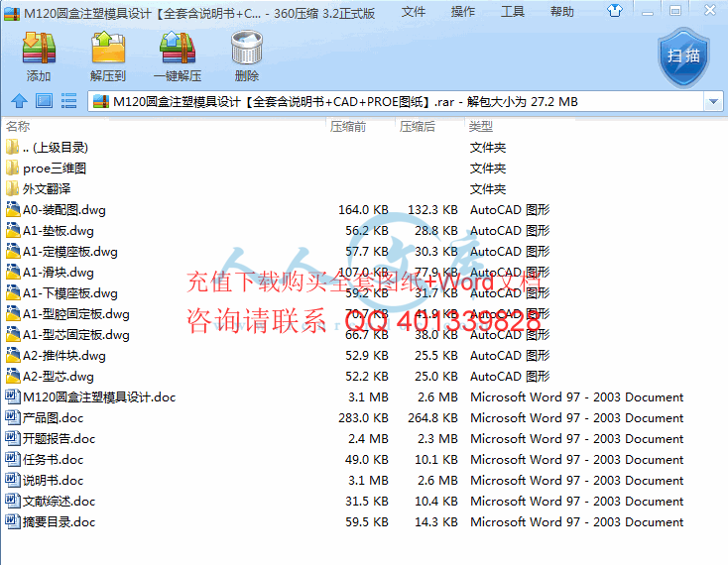
Task: Select the file name 'A1-下模座板.dwg'
Action: tap(70, 293)
